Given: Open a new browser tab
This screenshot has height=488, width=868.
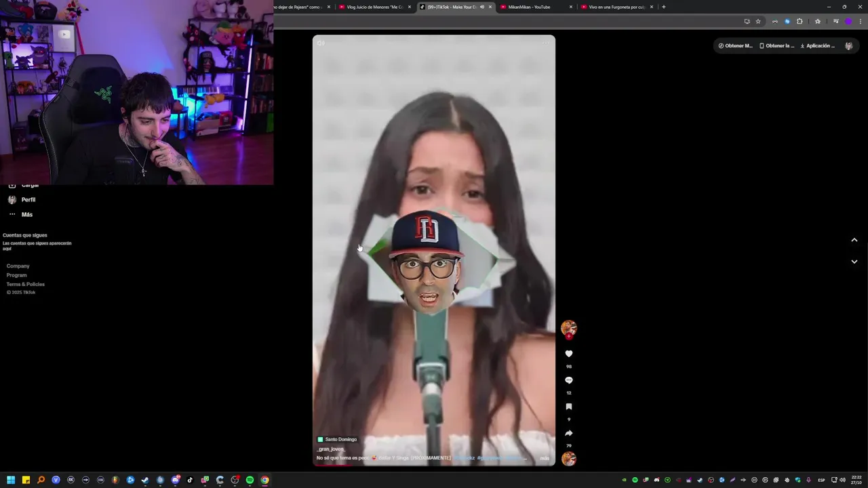Looking at the screenshot, I should pos(663,7).
